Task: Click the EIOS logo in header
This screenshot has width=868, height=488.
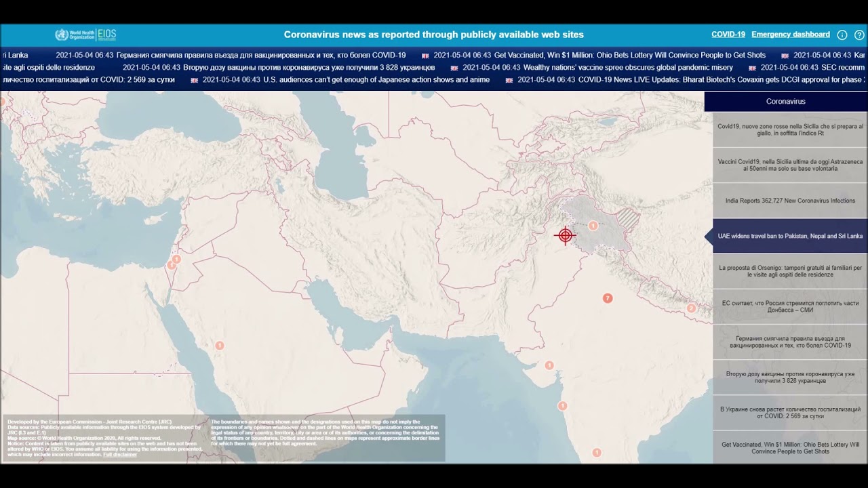Action: (107, 35)
